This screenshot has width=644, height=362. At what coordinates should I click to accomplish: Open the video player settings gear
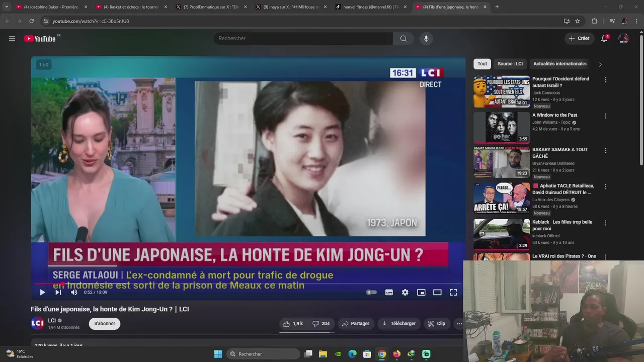tap(405, 292)
